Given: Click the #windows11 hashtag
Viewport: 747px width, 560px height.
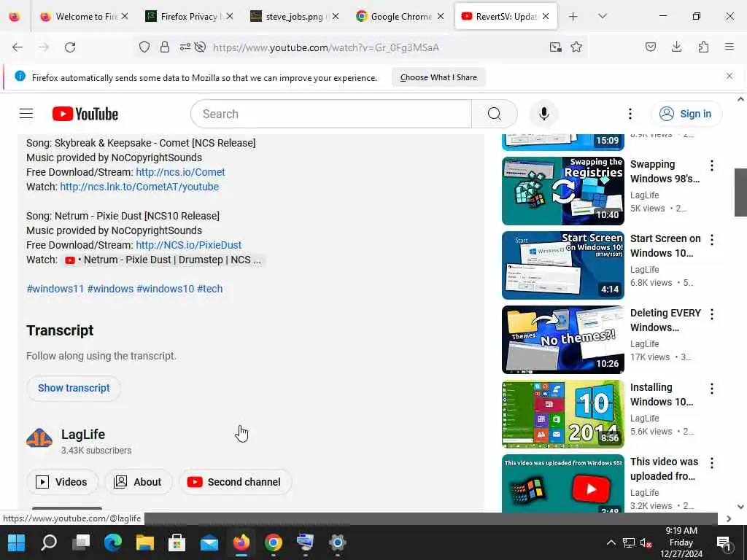Looking at the screenshot, I should point(55,289).
